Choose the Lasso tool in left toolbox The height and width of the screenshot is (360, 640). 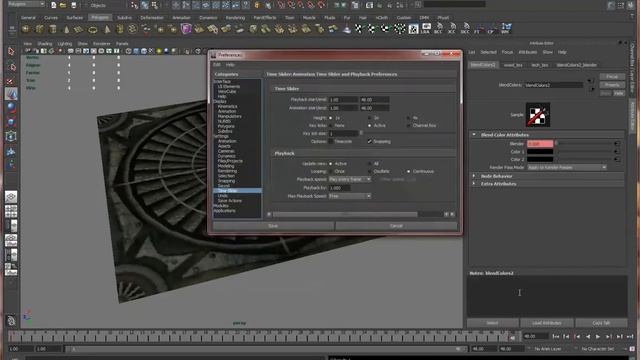pos(11,67)
